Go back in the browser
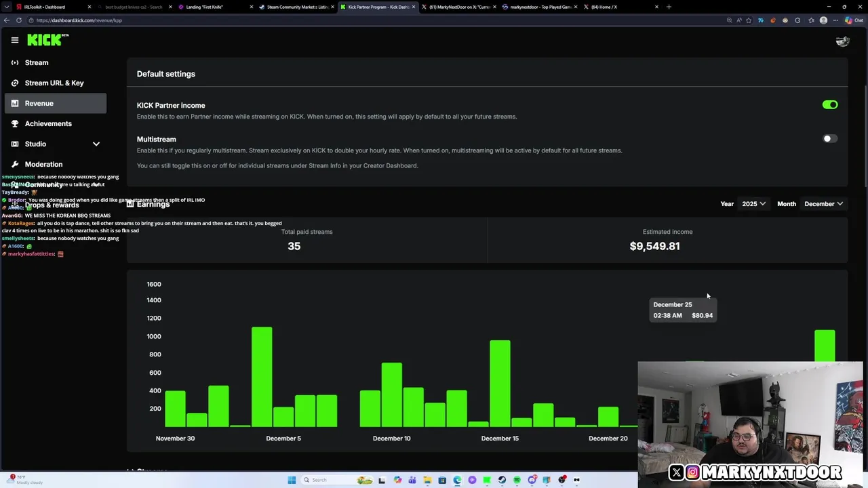This screenshot has width=868, height=488. 7,20
